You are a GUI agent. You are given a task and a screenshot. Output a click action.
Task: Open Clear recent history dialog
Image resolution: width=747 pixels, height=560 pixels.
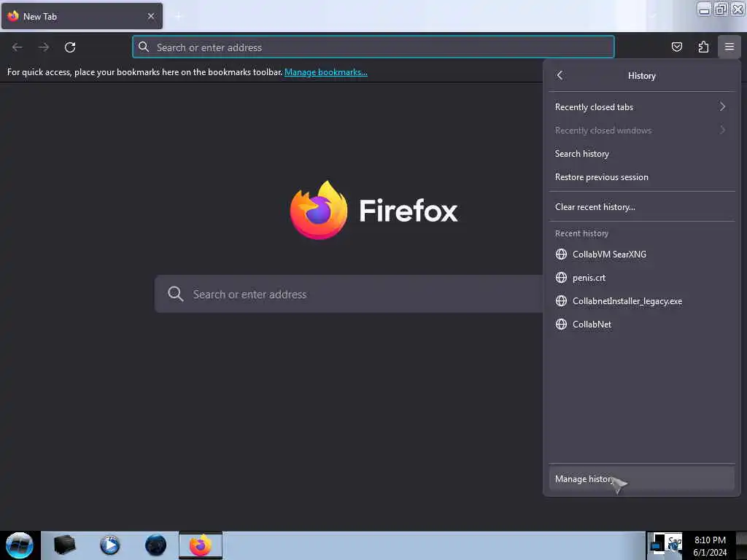(641, 206)
